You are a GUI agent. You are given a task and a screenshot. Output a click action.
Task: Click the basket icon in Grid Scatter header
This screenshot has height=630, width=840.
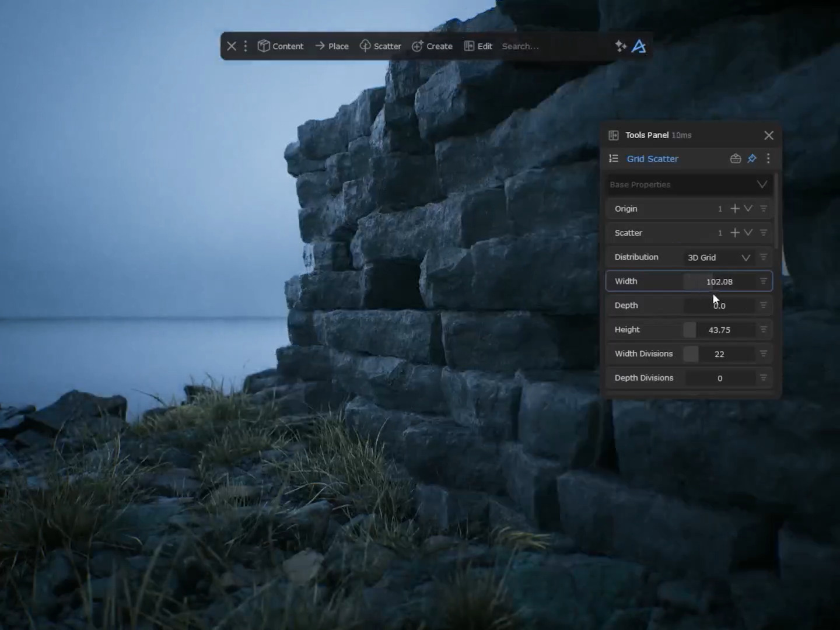[x=735, y=159]
